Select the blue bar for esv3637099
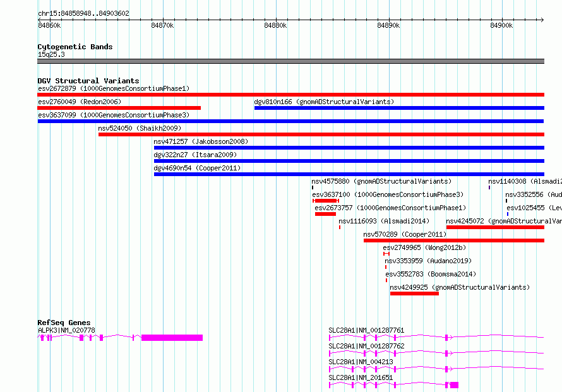This screenshot has height=392, width=562. 290,121
